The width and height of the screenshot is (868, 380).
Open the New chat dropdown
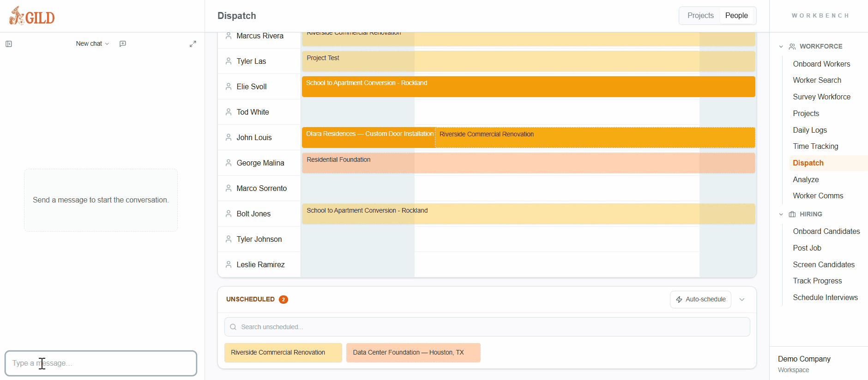pos(92,44)
